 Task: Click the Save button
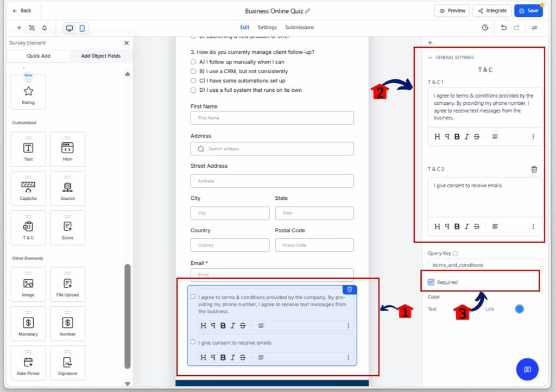528,11
